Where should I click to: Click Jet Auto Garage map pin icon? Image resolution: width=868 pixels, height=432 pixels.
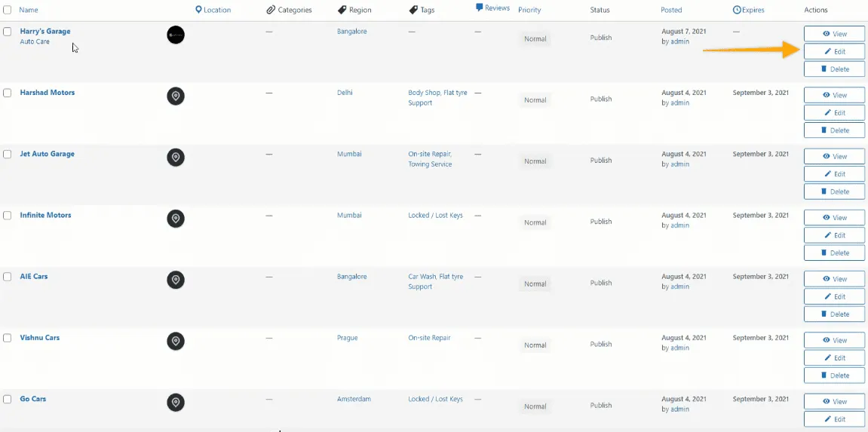tap(176, 158)
